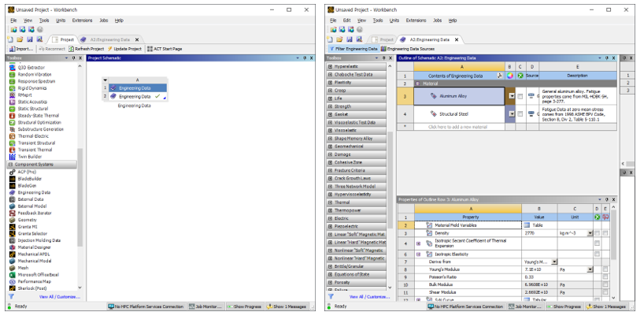Click Update Project in left window
The image size is (644, 312).
pyautogui.click(x=124, y=49)
